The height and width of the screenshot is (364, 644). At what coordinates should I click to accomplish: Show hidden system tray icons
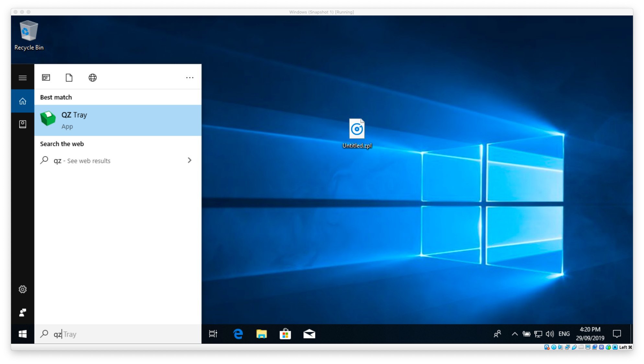(514, 334)
